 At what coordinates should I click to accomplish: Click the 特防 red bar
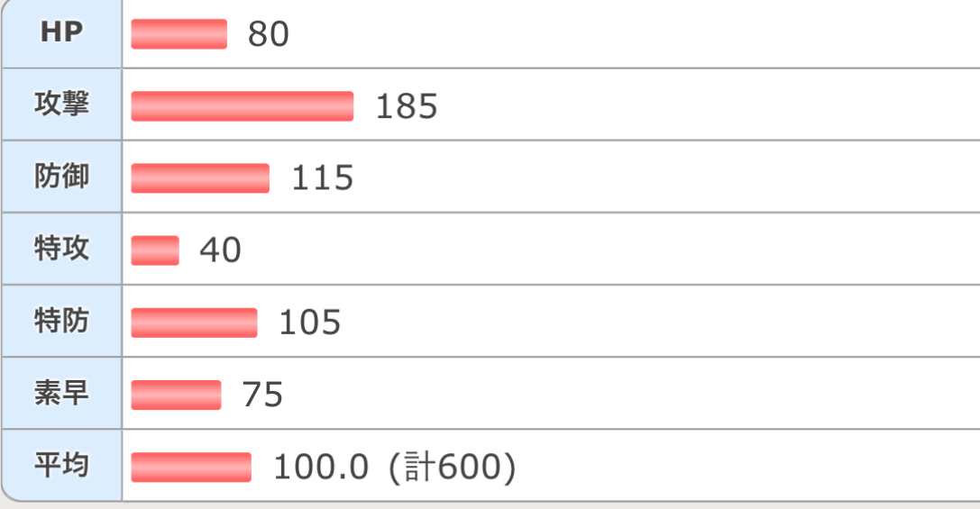194,323
